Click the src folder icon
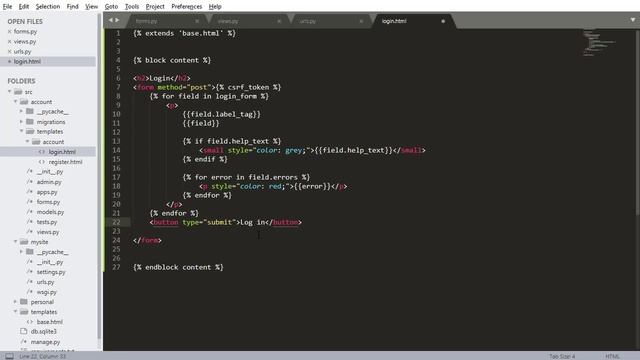Viewport: 640px width, 360px height. point(18,92)
